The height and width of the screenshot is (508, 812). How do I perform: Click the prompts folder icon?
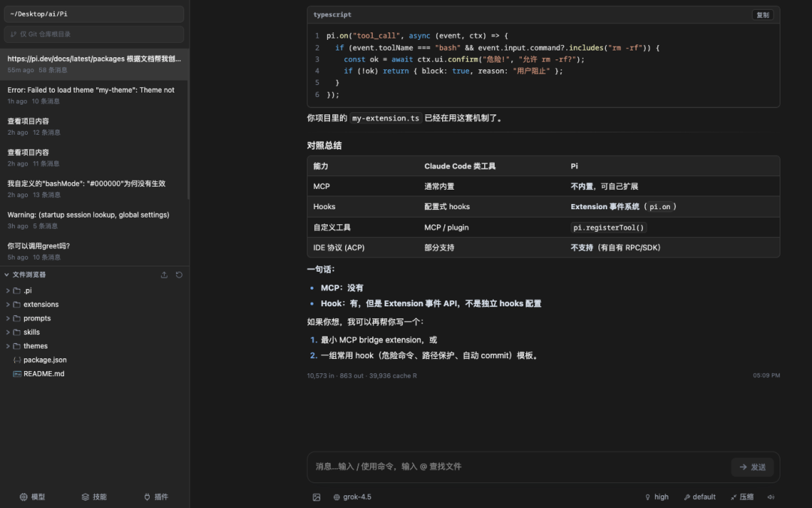[x=17, y=318]
